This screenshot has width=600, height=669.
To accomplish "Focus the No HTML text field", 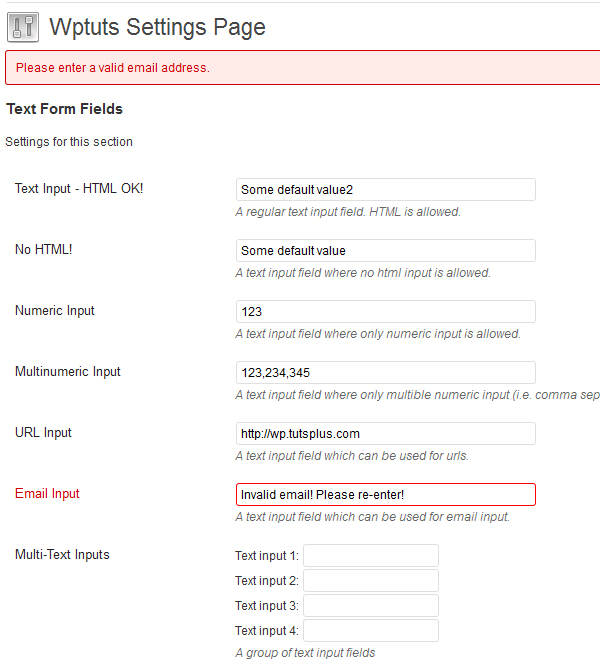I will [385, 250].
